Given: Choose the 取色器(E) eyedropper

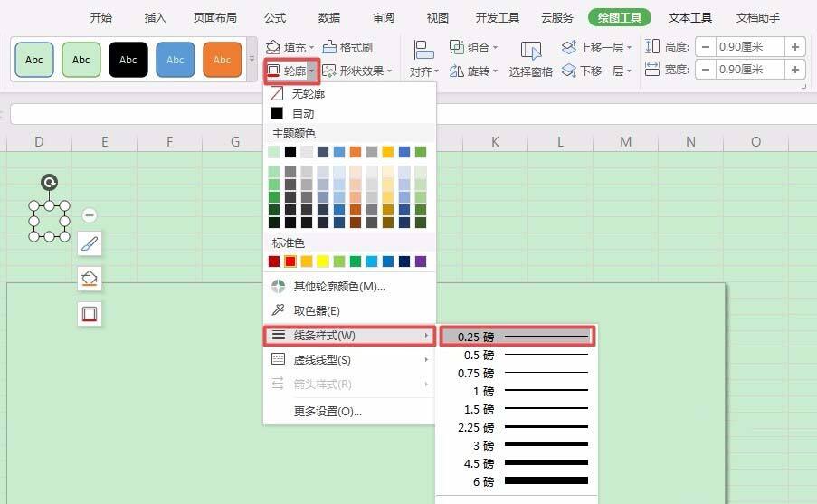Looking at the screenshot, I should click(x=349, y=310).
